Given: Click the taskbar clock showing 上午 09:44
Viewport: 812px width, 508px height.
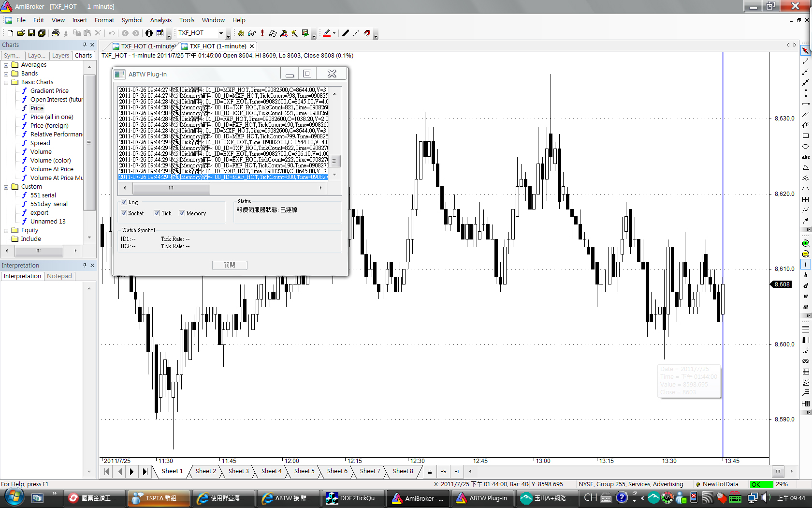Looking at the screenshot, I should point(791,498).
